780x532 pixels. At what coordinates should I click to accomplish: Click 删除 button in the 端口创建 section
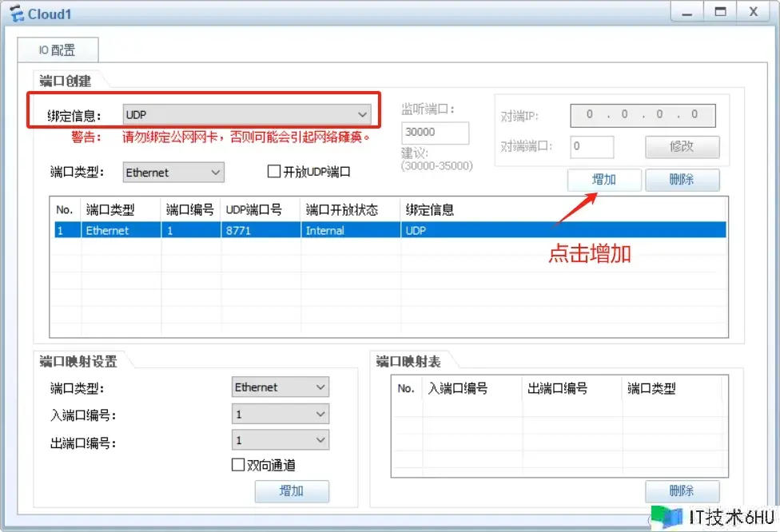(682, 180)
